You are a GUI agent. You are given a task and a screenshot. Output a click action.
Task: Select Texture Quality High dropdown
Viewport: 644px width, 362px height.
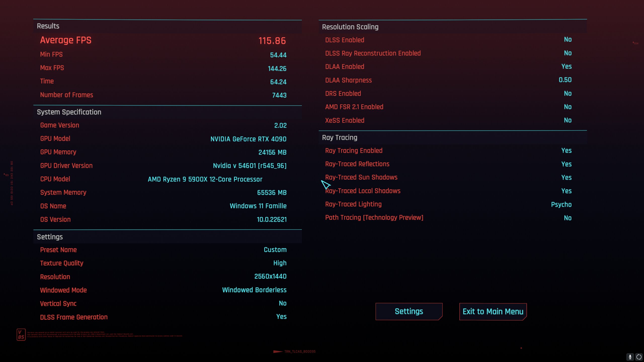pyautogui.click(x=279, y=263)
